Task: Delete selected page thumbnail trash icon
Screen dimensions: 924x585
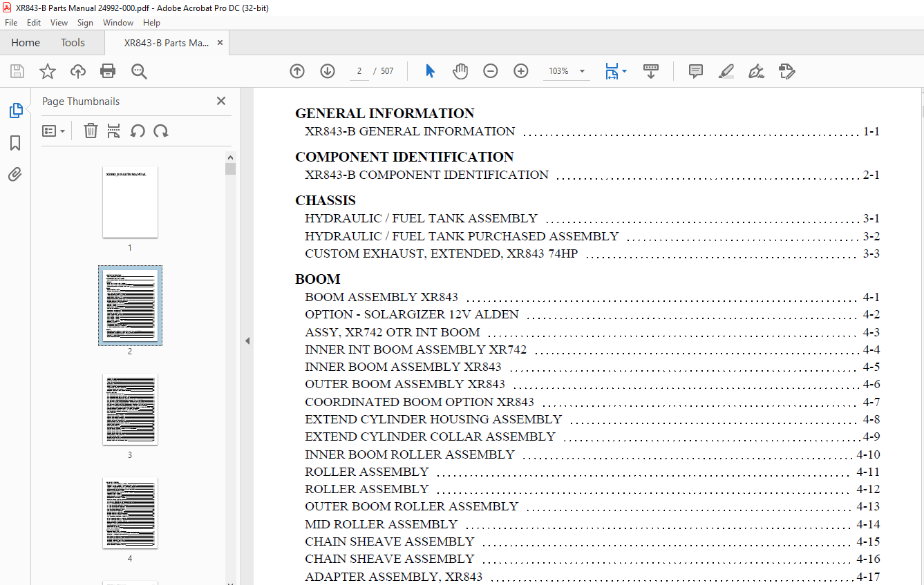Action: 91,131
